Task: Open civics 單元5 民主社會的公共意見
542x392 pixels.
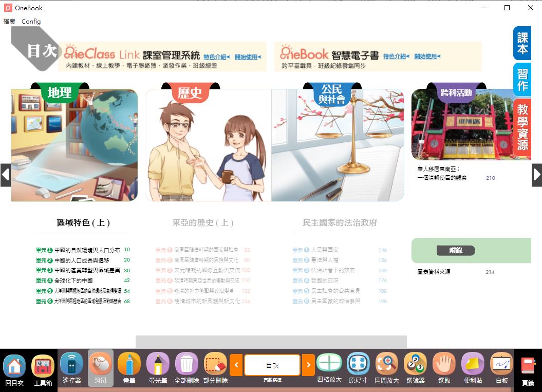Action: click(x=340, y=291)
